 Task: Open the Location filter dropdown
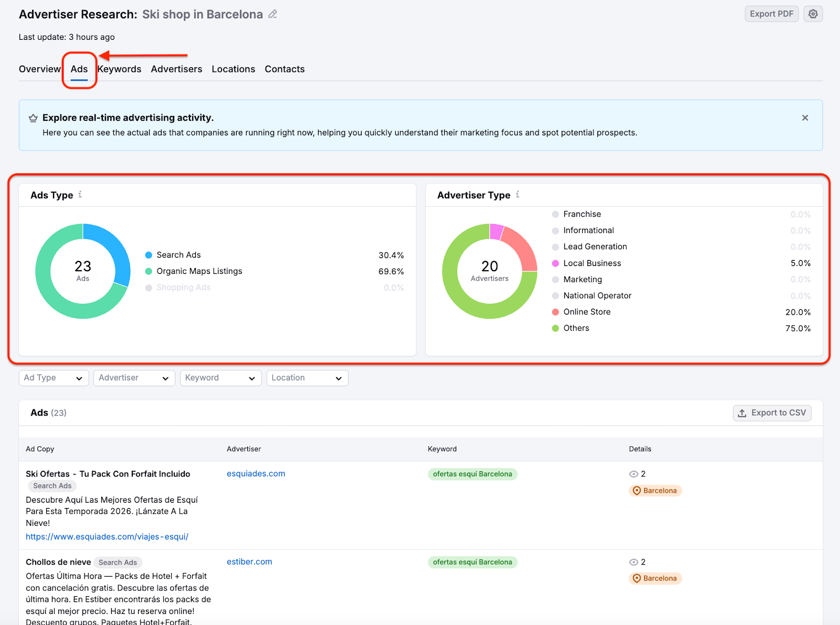click(307, 377)
